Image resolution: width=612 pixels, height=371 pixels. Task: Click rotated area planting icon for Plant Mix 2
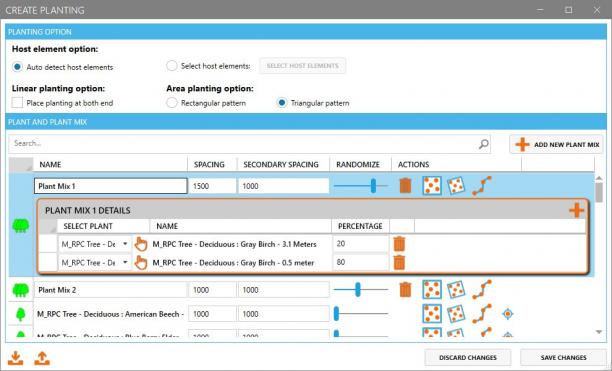click(x=456, y=289)
